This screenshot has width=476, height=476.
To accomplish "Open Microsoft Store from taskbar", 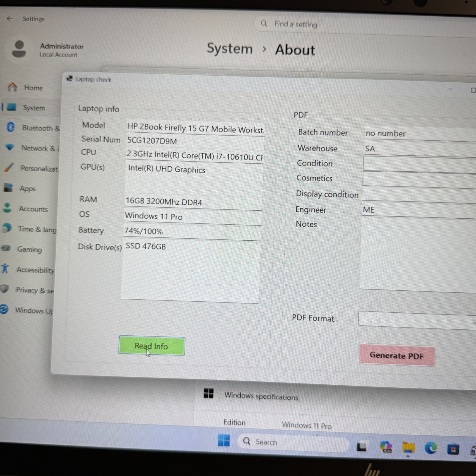I will pyautogui.click(x=453, y=449).
